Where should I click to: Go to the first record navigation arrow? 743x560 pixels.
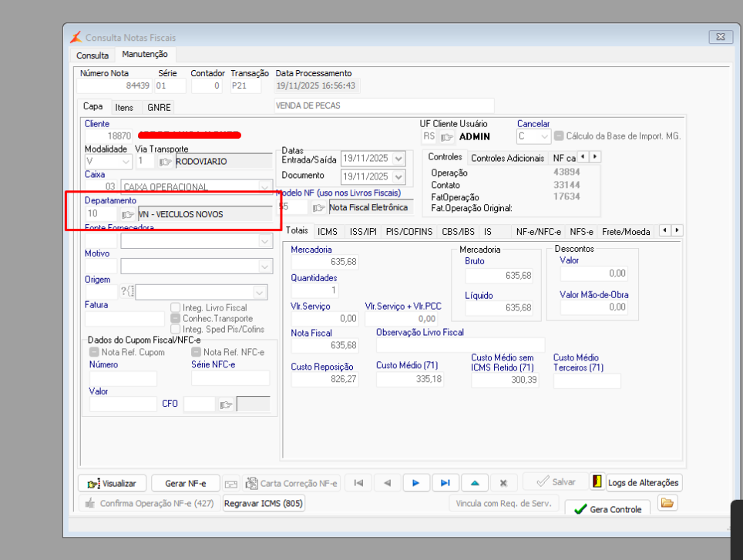[358, 483]
